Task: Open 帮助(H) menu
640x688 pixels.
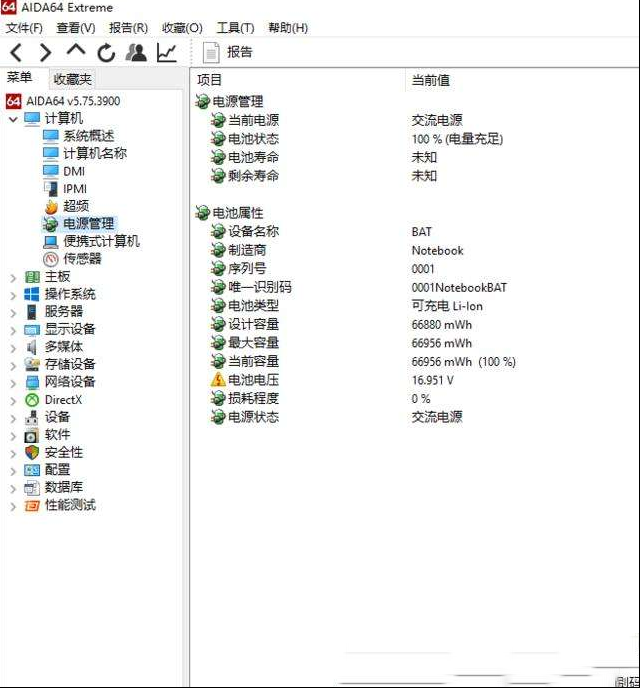Action: tap(288, 28)
